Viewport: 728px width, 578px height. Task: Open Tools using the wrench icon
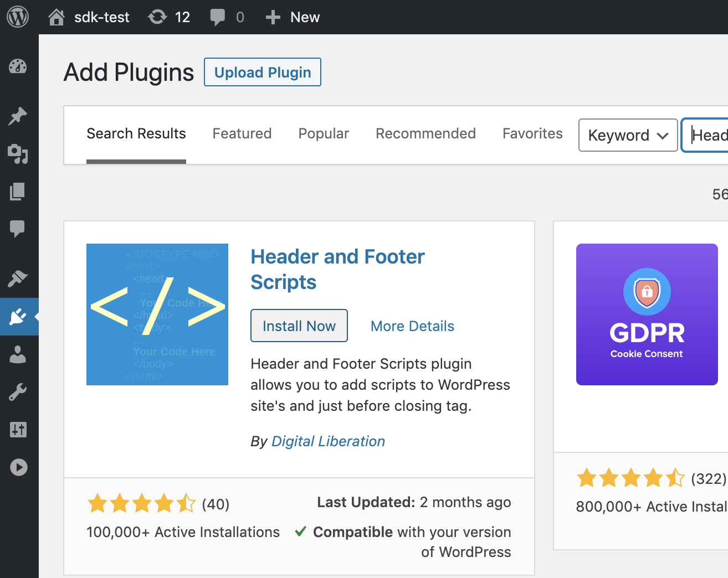[18, 392]
